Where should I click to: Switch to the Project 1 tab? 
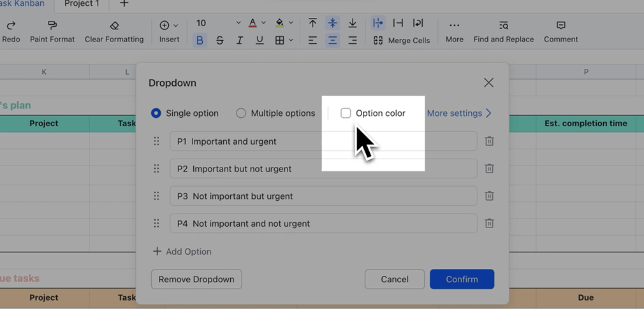pos(82,4)
